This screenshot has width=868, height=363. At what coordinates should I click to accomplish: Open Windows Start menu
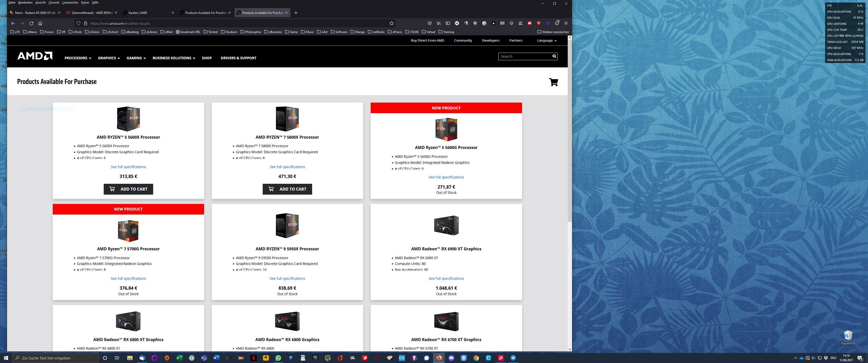pos(6,358)
